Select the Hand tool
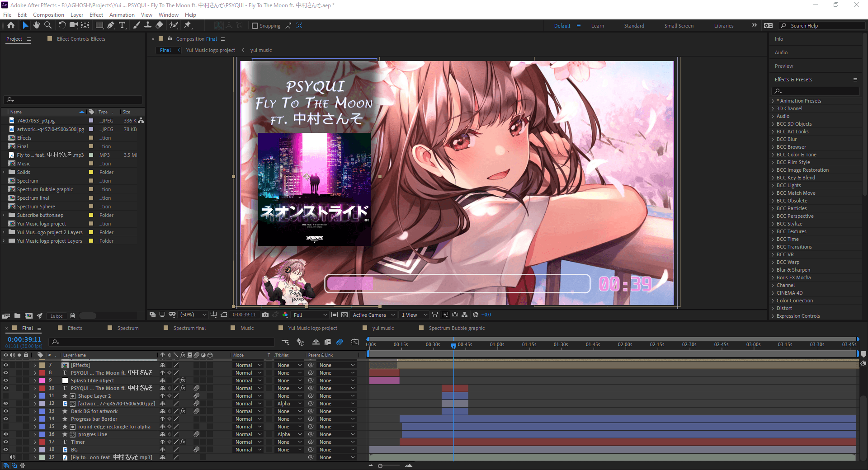Screen dimensions: 868x470 tap(37, 25)
